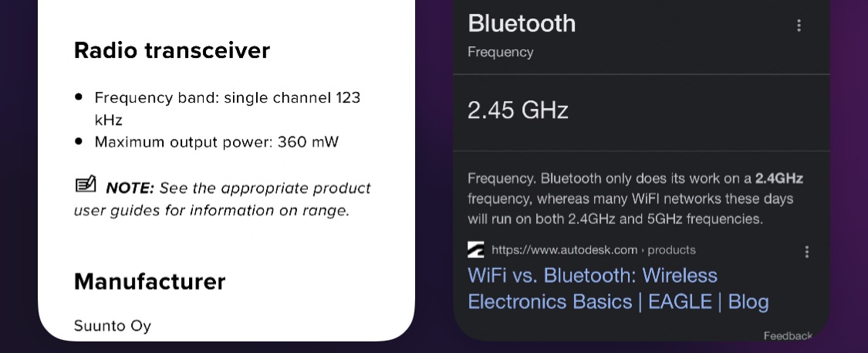The width and height of the screenshot is (868, 353).
Task: Click the single channel 123 kHz line
Action: coord(227,109)
